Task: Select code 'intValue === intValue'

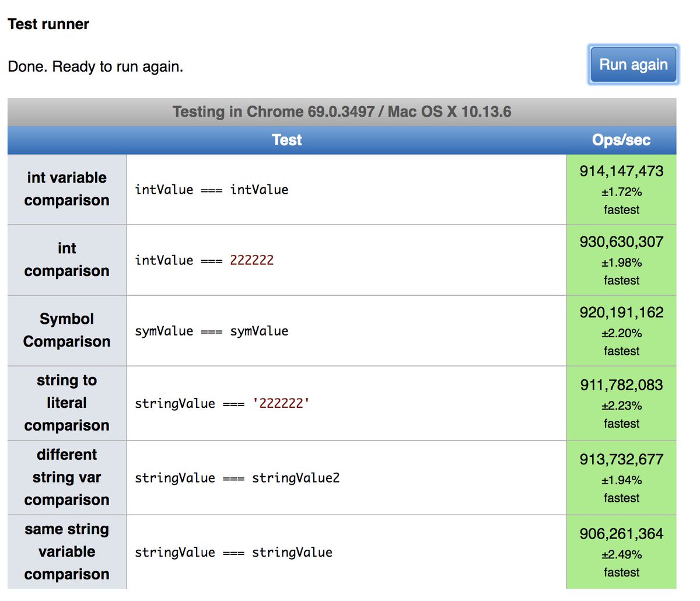Action: 212,190
